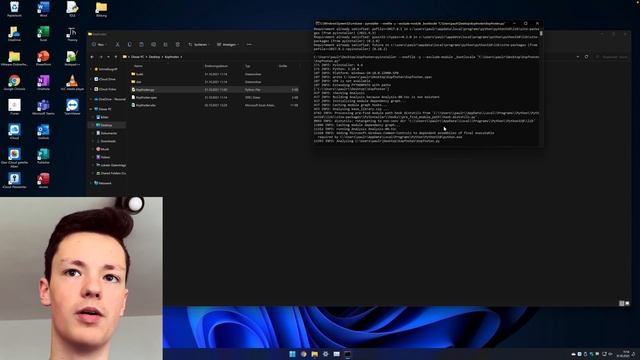Select Downloads in the sidebar
The image size is (640, 360).
(x=106, y=141)
